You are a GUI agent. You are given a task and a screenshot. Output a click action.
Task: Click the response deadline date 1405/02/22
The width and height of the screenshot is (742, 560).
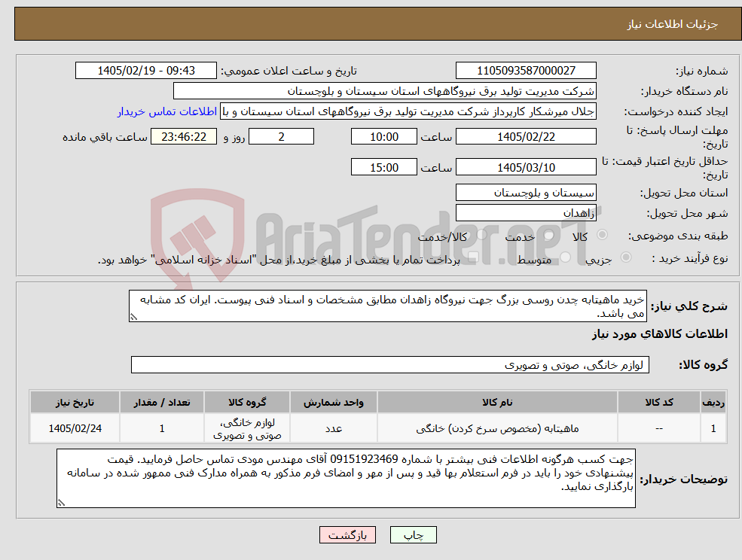[526, 137]
